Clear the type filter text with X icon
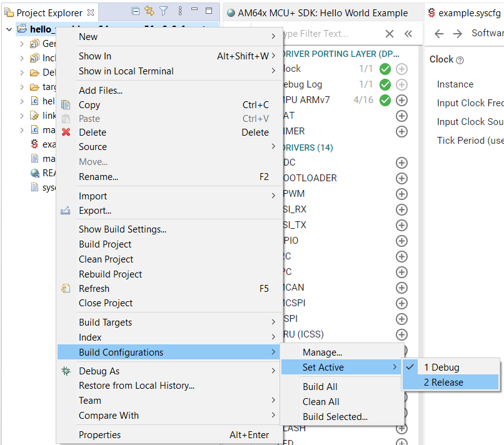 point(390,34)
